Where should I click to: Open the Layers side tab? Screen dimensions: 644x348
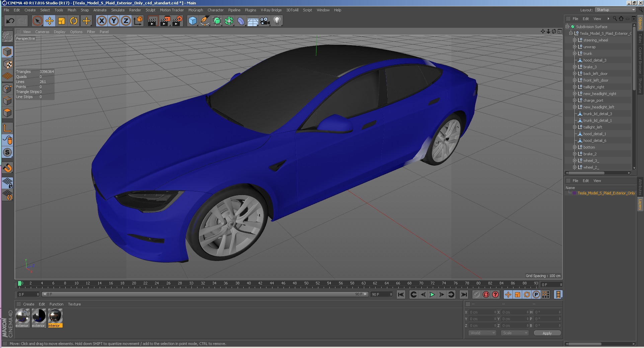click(640, 204)
